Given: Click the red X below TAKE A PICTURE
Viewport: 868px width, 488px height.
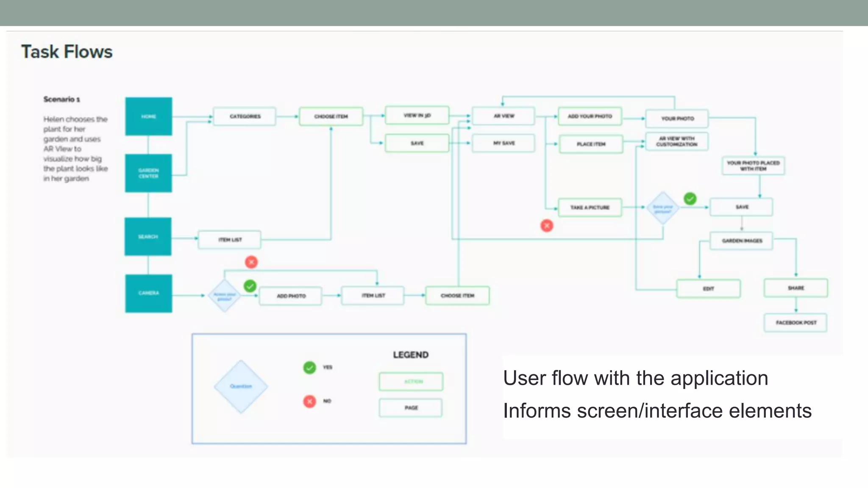Looking at the screenshot, I should point(547,225).
